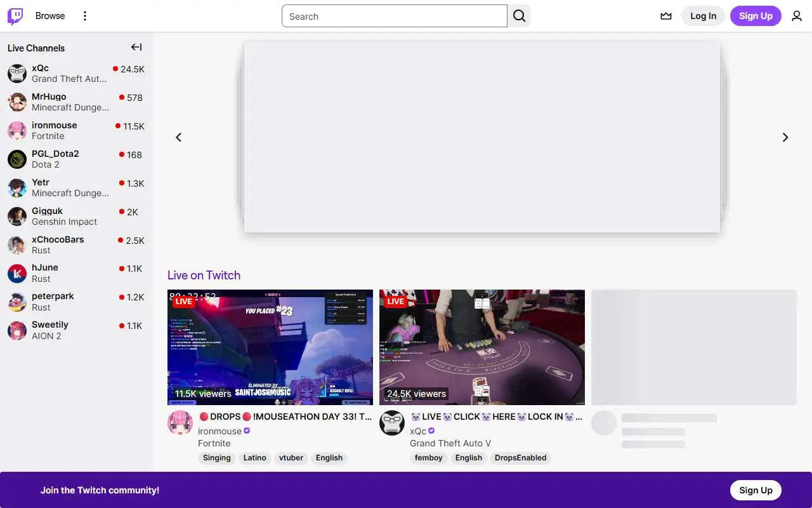The width and height of the screenshot is (812, 508).
Task: Click PGL_Dota2's channel avatar
Action: pos(17,159)
